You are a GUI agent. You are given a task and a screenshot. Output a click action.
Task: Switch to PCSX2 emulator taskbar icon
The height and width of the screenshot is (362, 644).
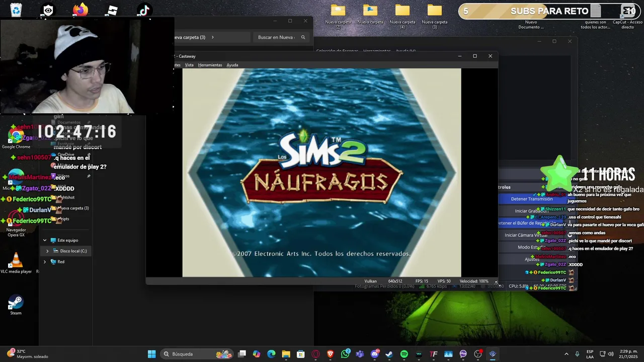pyautogui.click(x=493, y=354)
